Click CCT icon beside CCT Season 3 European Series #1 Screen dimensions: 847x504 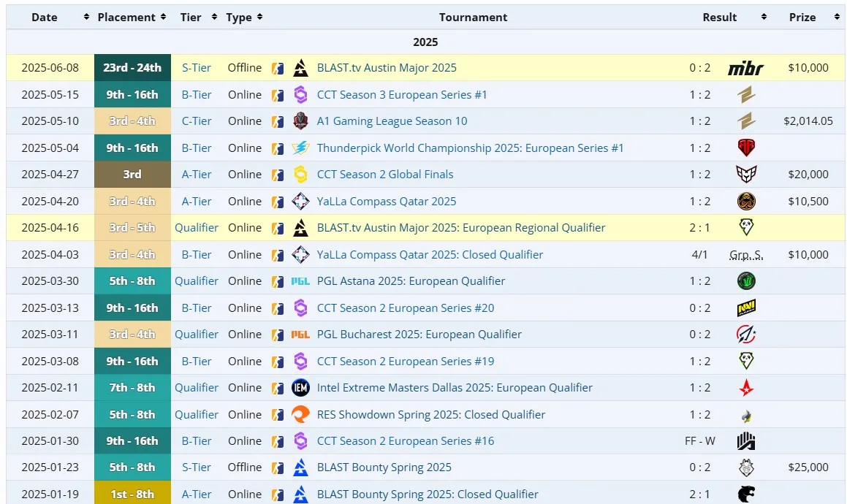point(300,94)
